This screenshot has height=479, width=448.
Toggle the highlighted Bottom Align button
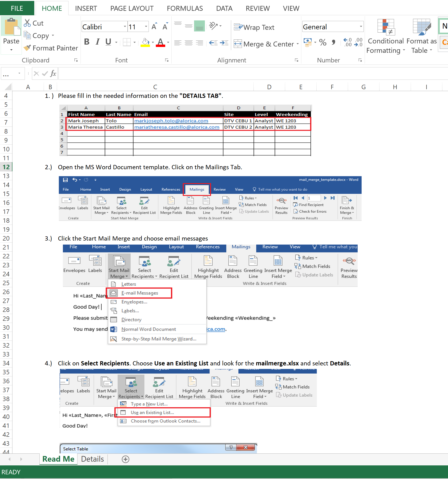199,26
